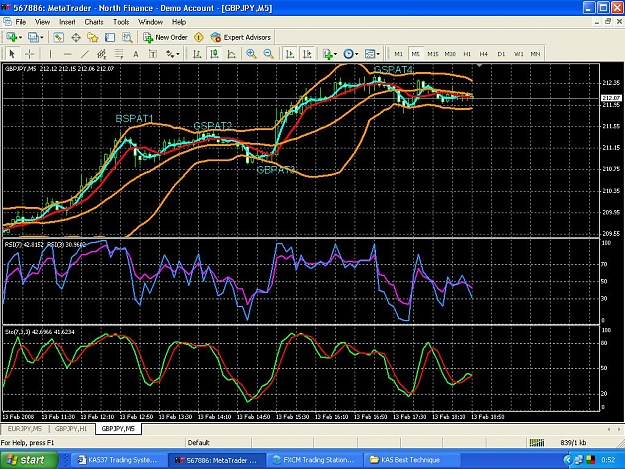Open the New Chart icon
This screenshot has width=625, height=469.
click(11, 37)
